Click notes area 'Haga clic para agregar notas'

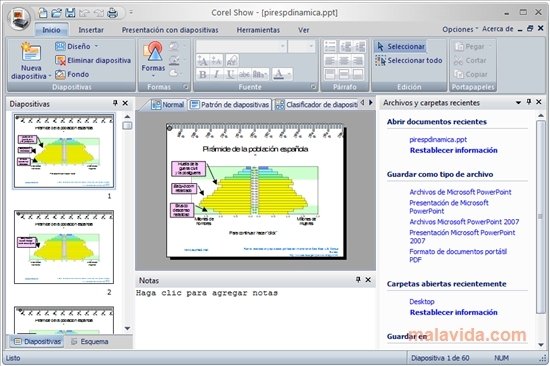(207, 293)
